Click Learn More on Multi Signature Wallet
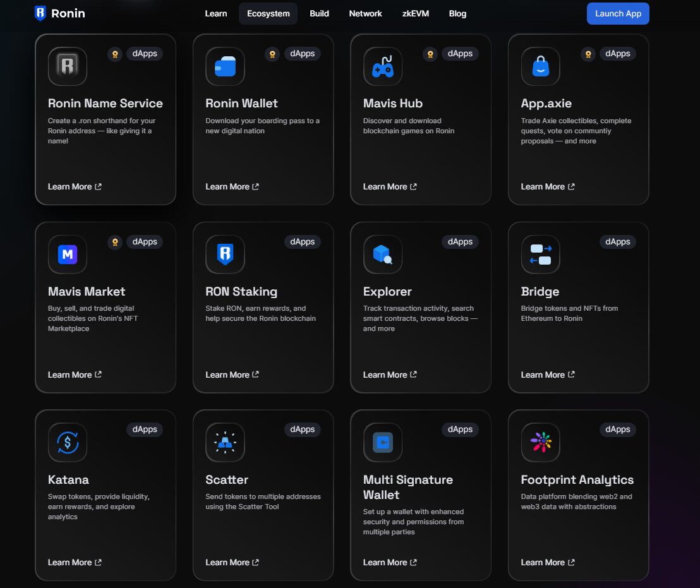Screen dimensions: 700x588 click(x=390, y=563)
